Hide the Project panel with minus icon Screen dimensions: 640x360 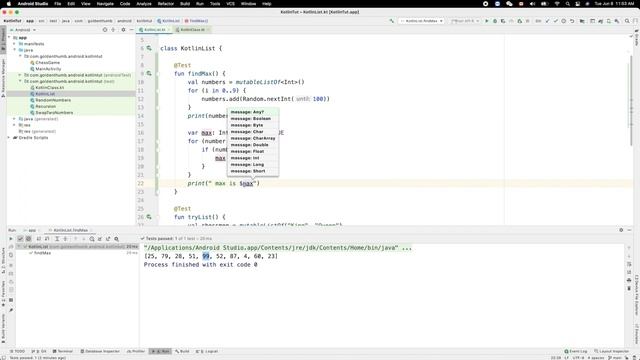pyautogui.click(x=131, y=30)
